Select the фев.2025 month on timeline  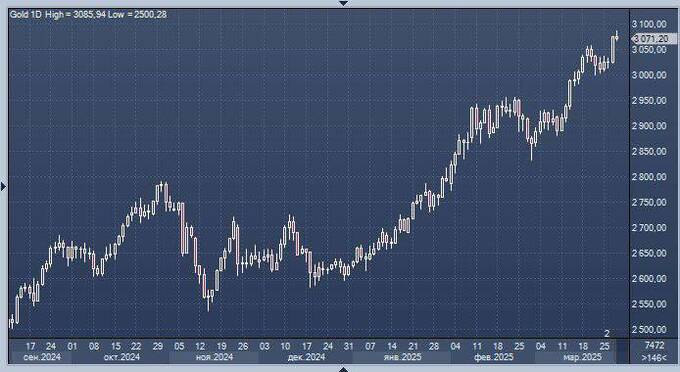[x=494, y=357]
